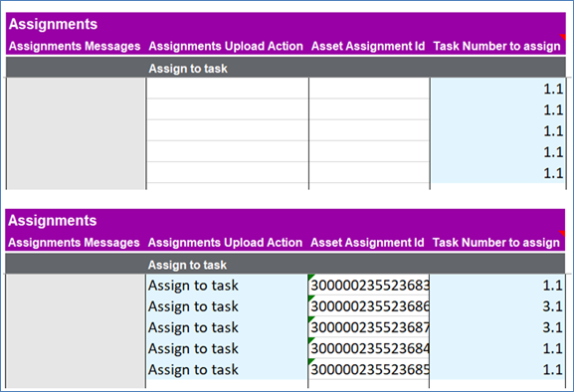The width and height of the screenshot is (574, 392).
Task: Click gray Assign to task row in top table
Action: [286, 69]
